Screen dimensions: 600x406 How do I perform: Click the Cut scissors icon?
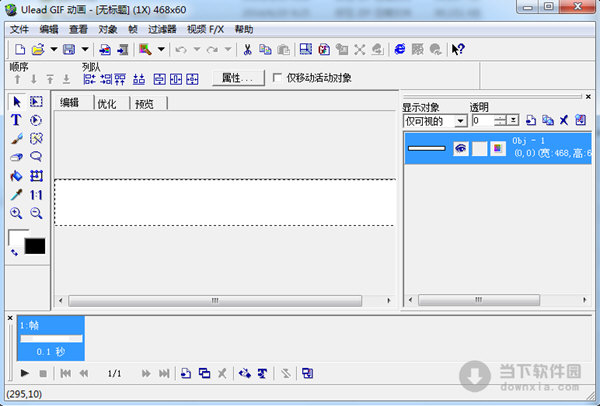pos(248,49)
